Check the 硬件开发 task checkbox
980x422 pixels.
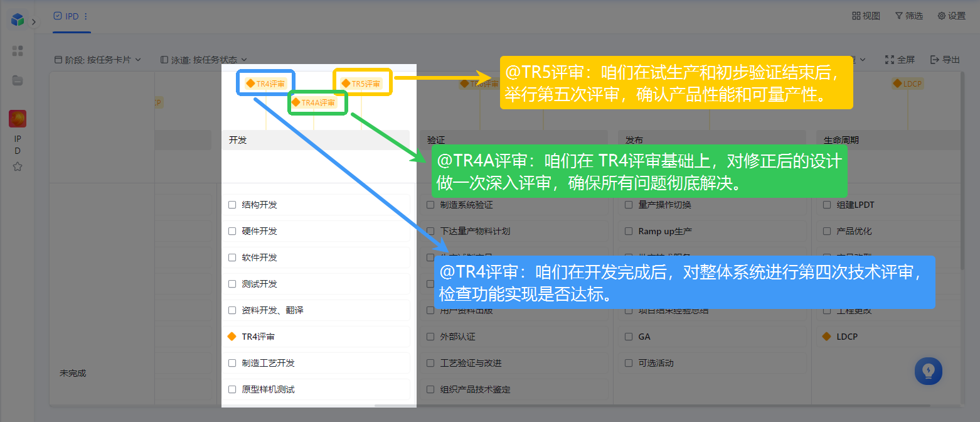tap(232, 231)
